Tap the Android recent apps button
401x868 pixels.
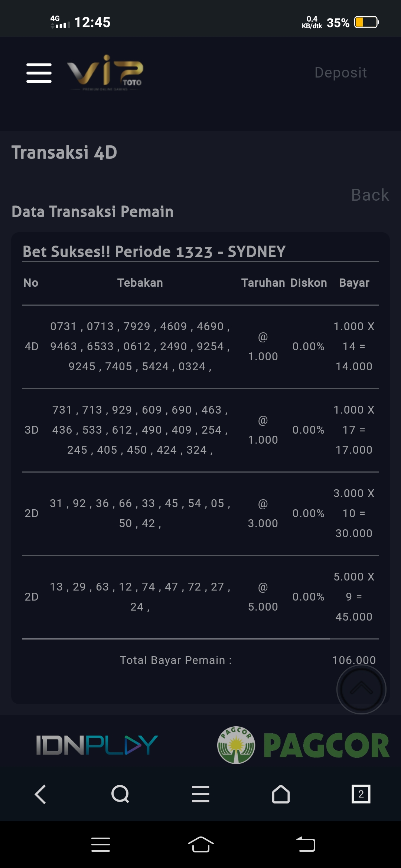click(101, 845)
